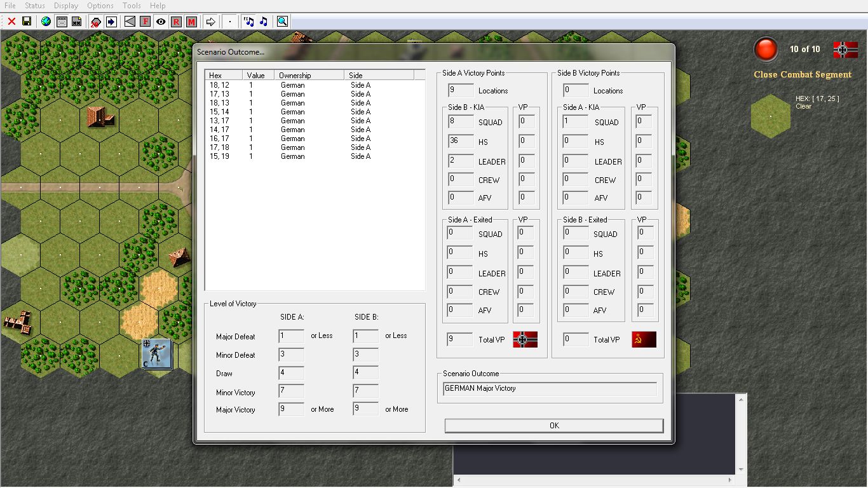Select the hex 16, 17 row
The width and height of the screenshot is (868, 488).
click(x=315, y=139)
